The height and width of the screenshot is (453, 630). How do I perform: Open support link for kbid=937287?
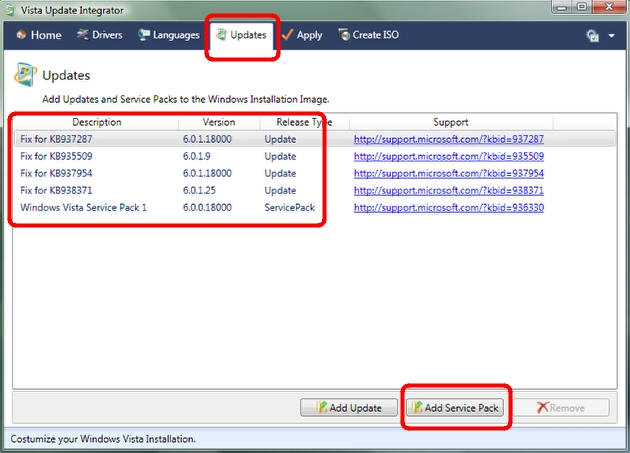coord(449,139)
